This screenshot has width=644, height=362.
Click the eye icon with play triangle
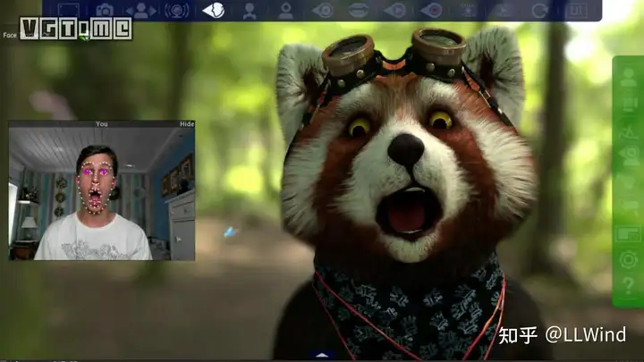point(395,10)
